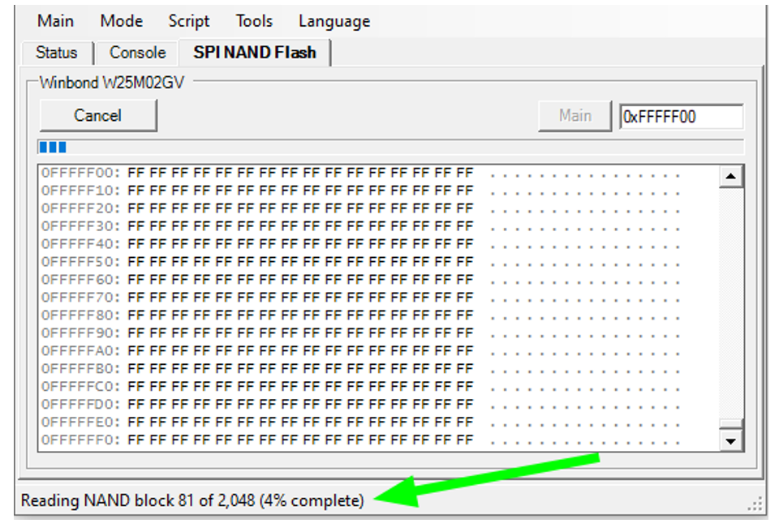Select hex row address 0FFFFFE0
Screen dimensions: 779x532
coord(80,423)
